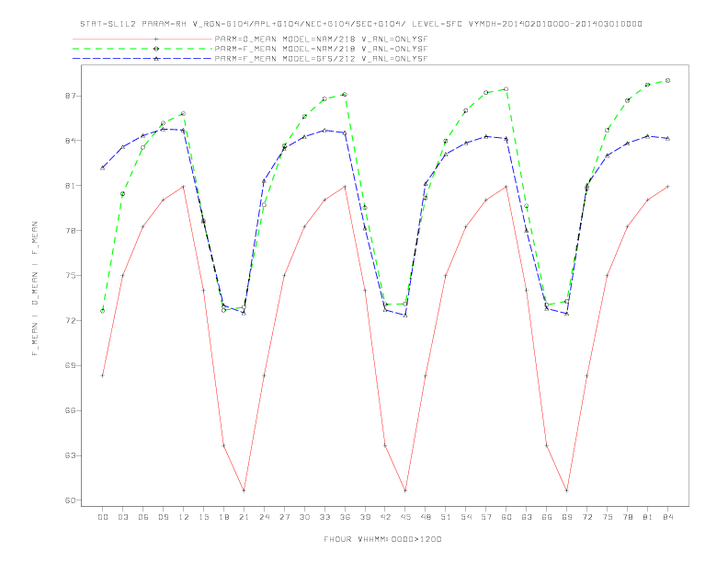The height and width of the screenshot is (563, 728).
Task: Click y-axis tick label 66
Action: coord(70,411)
